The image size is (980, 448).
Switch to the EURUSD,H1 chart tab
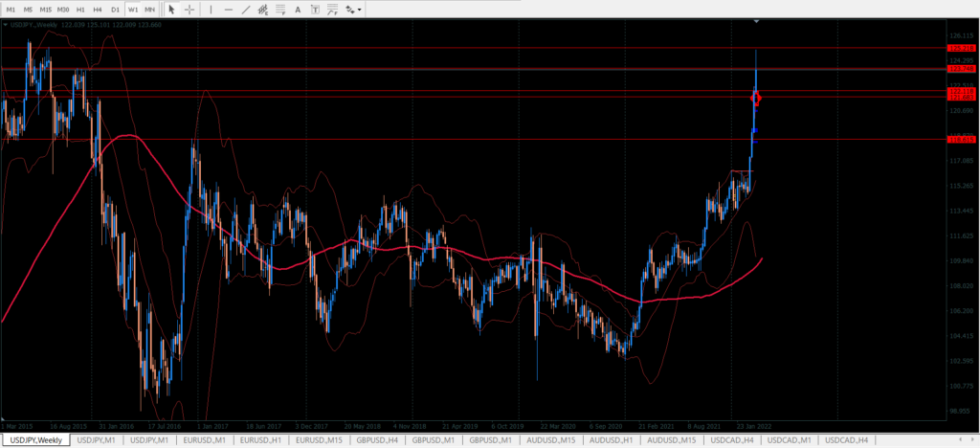coord(261,439)
